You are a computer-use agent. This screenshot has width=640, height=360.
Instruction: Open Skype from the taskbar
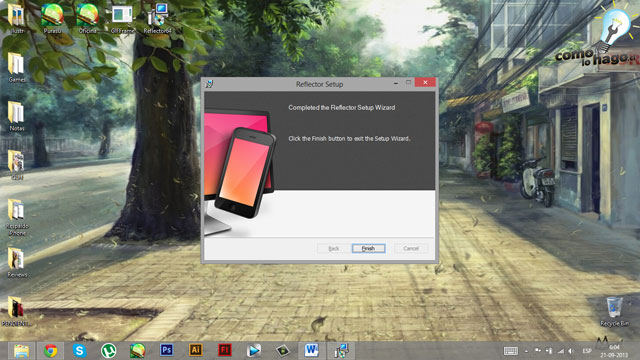[x=80, y=351]
